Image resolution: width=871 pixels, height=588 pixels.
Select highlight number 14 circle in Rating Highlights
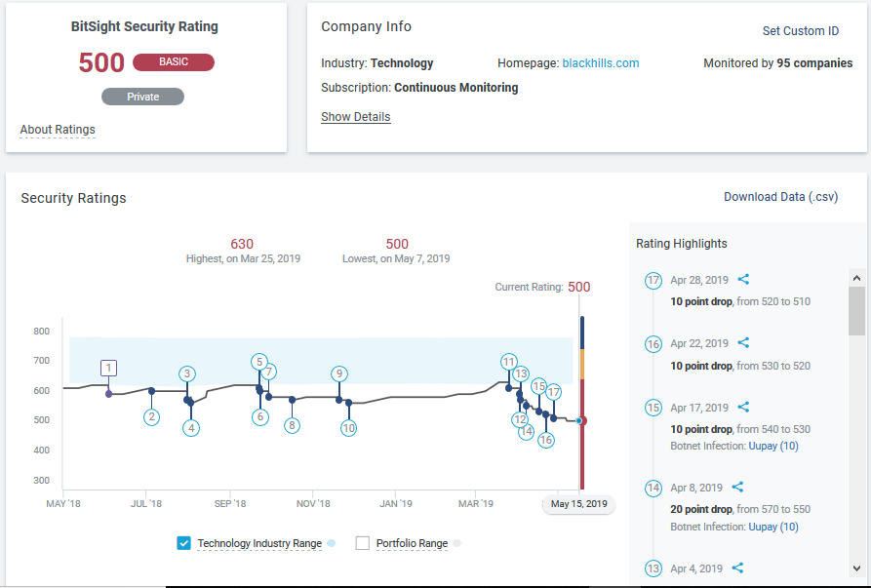pyautogui.click(x=653, y=489)
